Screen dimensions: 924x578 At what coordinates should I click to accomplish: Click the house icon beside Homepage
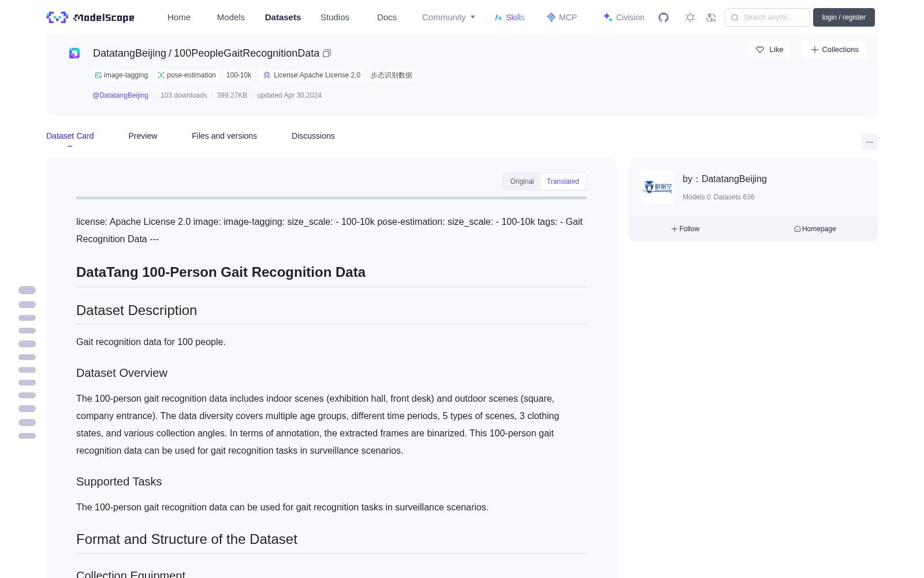(798, 229)
